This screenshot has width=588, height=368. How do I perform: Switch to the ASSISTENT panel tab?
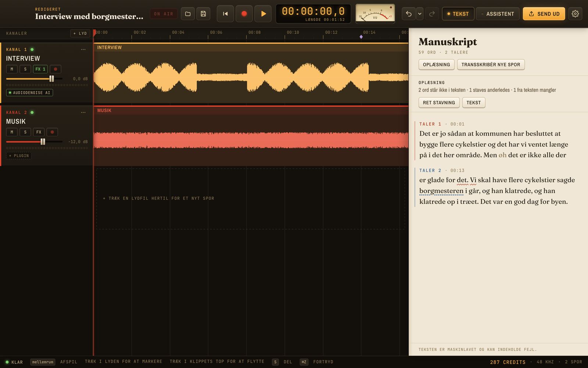click(498, 14)
